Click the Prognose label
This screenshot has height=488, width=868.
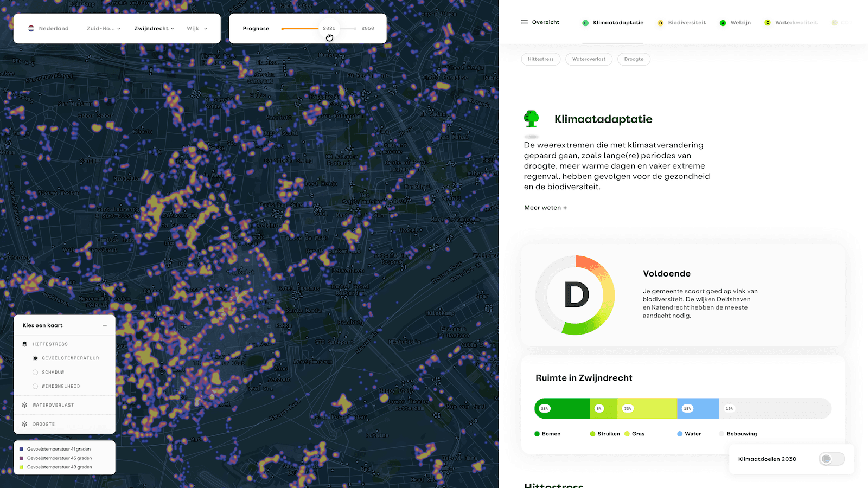coord(256,28)
